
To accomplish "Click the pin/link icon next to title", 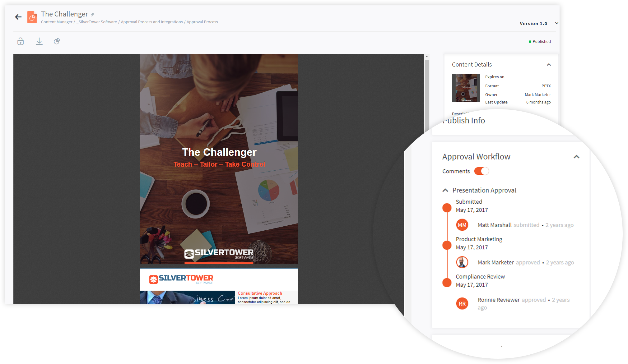I will (92, 14).
